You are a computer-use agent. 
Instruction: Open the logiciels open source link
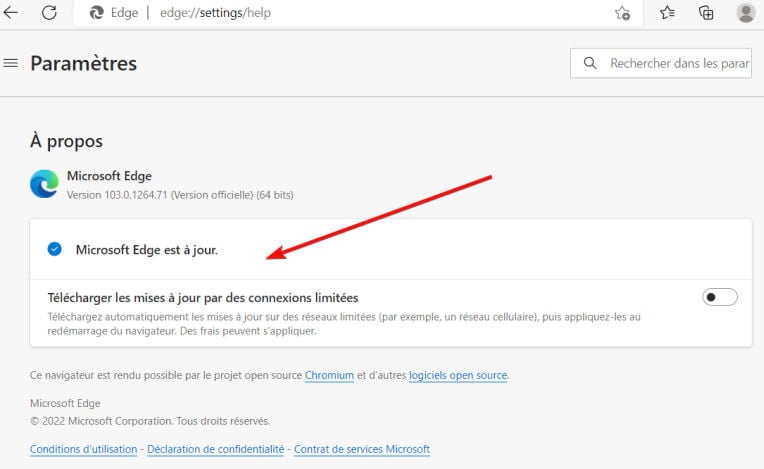click(458, 375)
